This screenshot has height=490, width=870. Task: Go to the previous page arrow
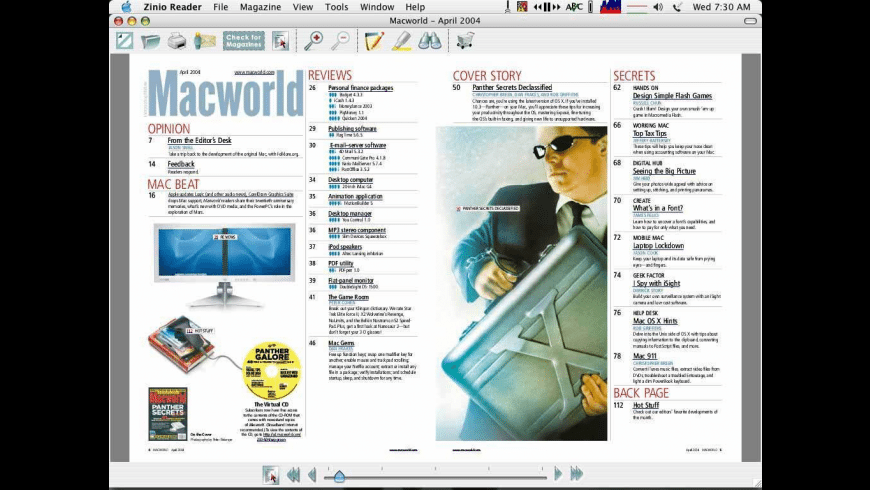(312, 474)
